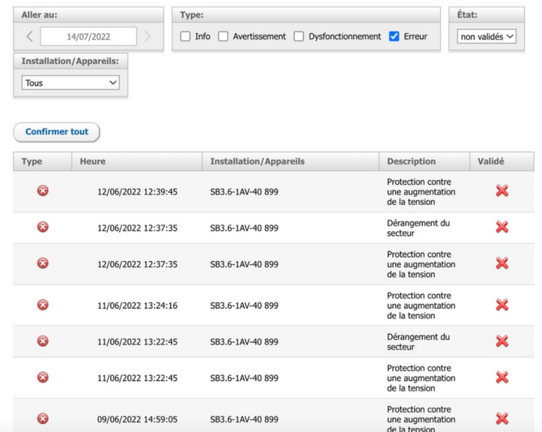Click the Confirmer tout button
The width and height of the screenshot is (542, 432).
pos(57,132)
